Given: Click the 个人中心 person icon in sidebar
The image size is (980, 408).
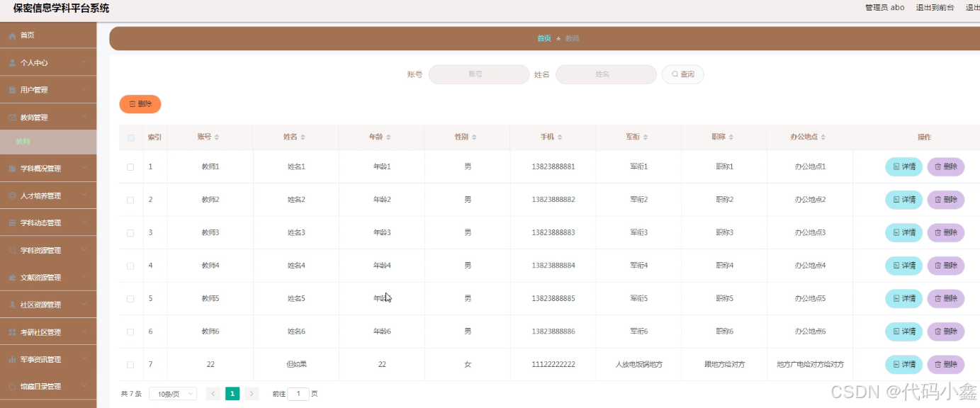Looking at the screenshot, I should [x=12, y=62].
